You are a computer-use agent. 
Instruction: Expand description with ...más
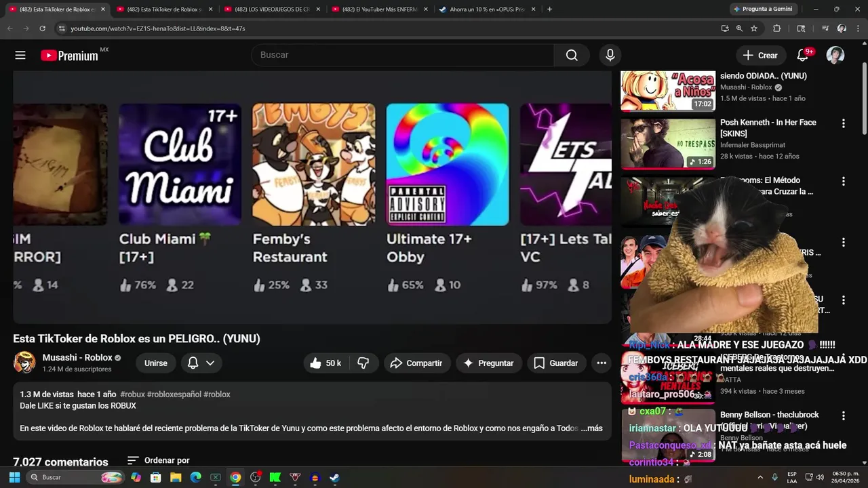click(x=591, y=428)
